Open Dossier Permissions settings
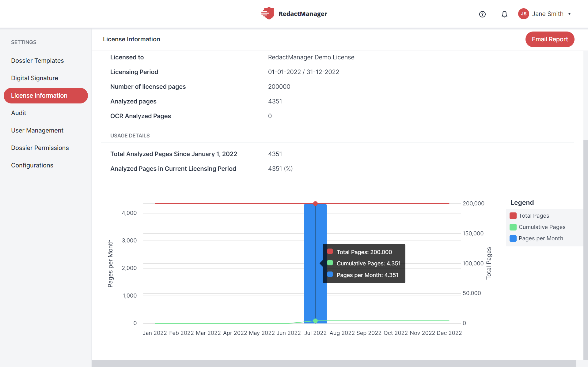 [x=40, y=148]
